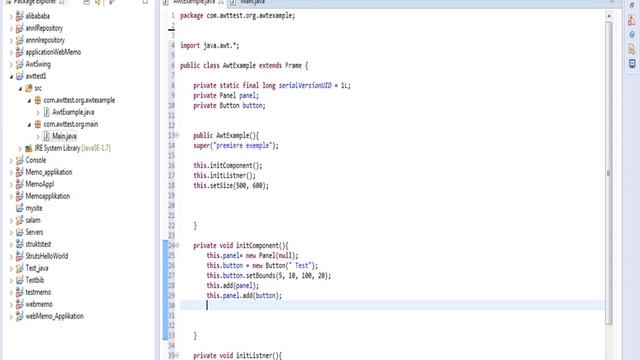
Task: Expand the MemoAppl project
Action: click(x=11, y=184)
